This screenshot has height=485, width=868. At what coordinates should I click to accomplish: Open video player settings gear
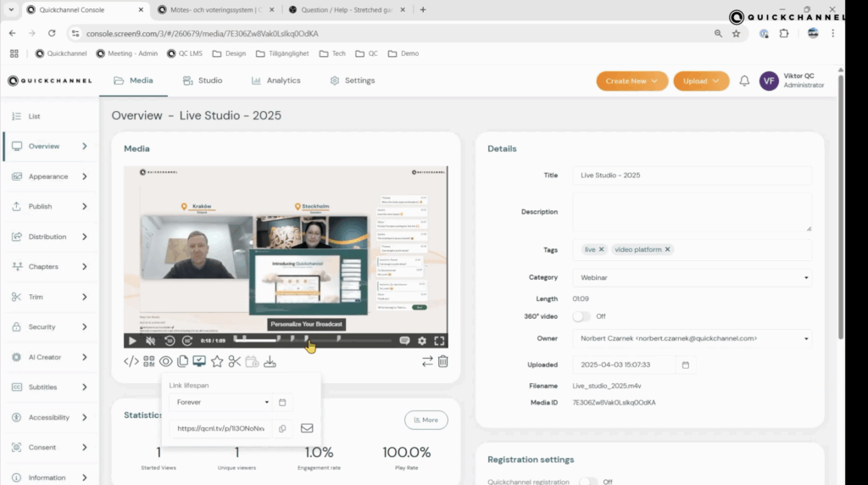pyautogui.click(x=422, y=341)
